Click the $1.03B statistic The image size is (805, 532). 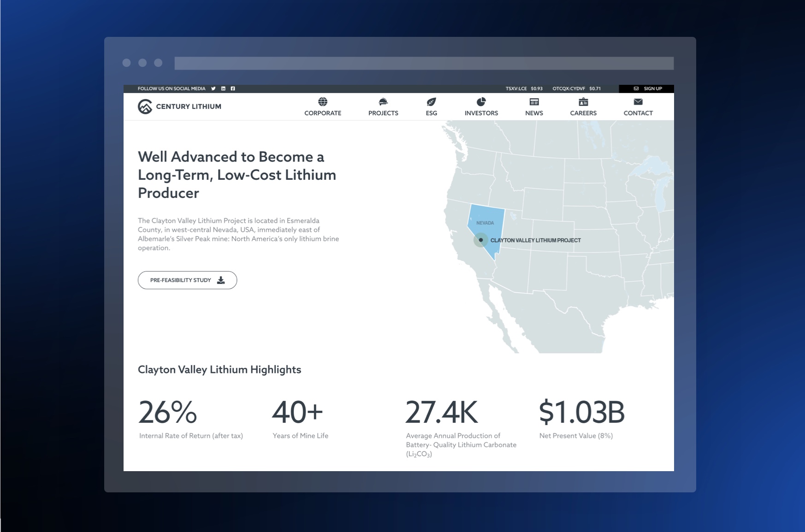(582, 412)
